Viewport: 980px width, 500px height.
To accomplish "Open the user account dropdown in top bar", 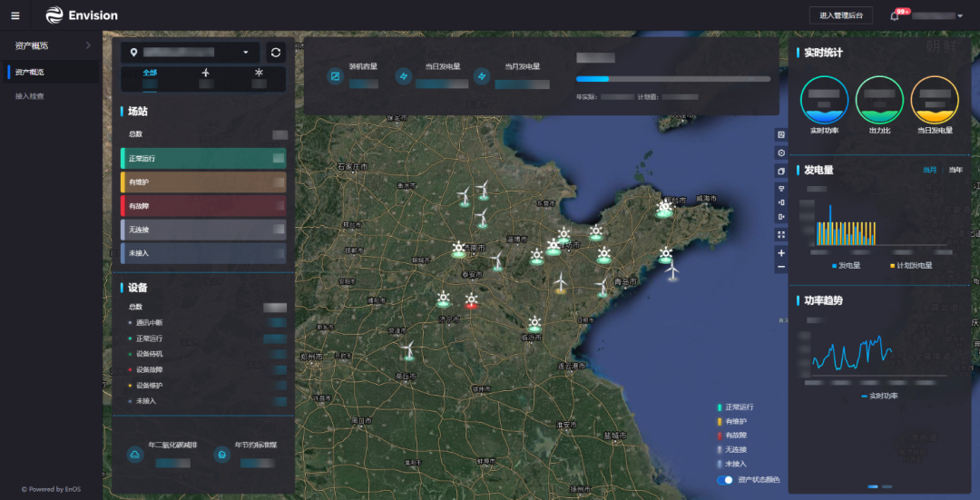I will click(960, 16).
